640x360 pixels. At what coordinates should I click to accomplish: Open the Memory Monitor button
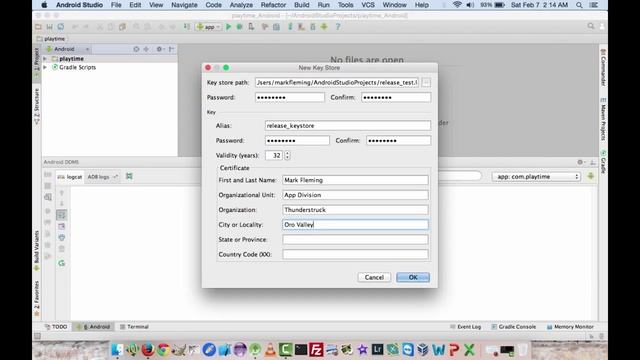pos(570,327)
